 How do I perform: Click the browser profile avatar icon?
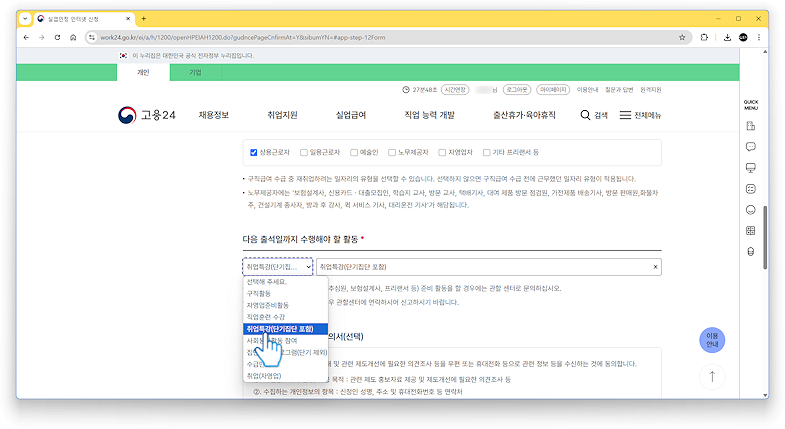pos(743,38)
